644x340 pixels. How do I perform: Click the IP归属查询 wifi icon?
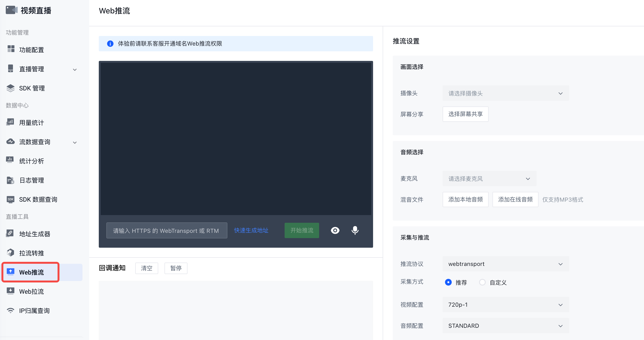[x=10, y=310]
